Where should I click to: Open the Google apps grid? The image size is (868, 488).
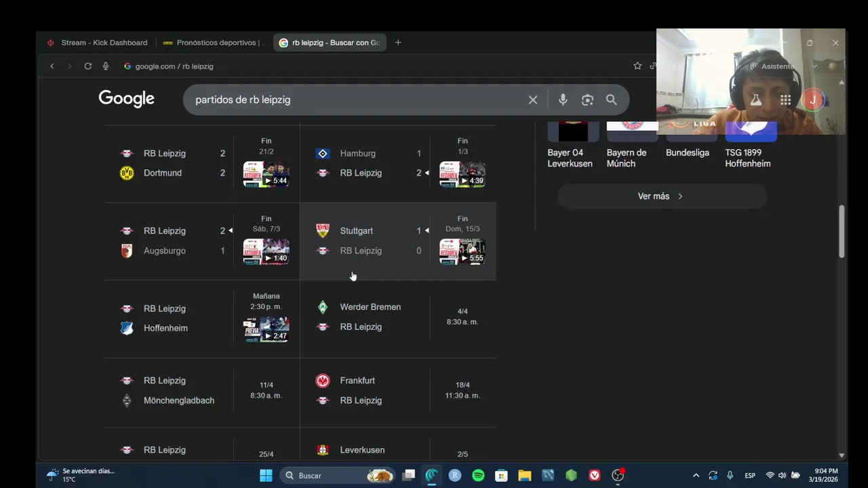tap(785, 100)
